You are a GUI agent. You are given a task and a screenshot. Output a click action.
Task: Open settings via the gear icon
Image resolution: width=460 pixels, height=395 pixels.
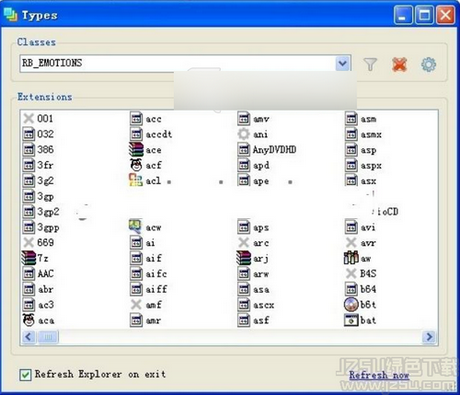(x=429, y=64)
